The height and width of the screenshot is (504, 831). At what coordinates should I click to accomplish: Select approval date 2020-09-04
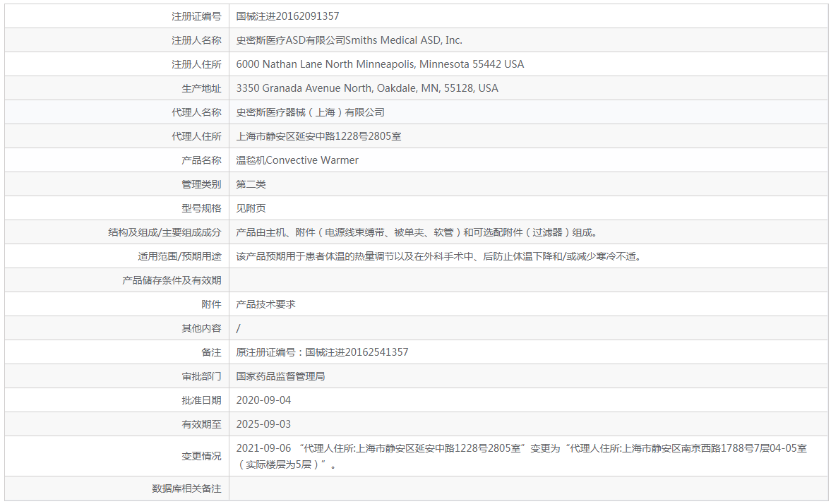[263, 400]
